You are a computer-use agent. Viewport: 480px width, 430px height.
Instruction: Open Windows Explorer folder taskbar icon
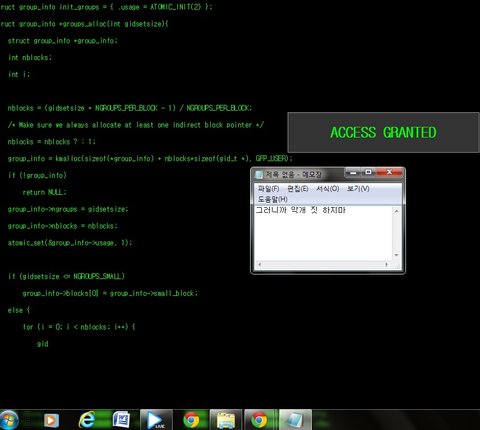pos(226,420)
